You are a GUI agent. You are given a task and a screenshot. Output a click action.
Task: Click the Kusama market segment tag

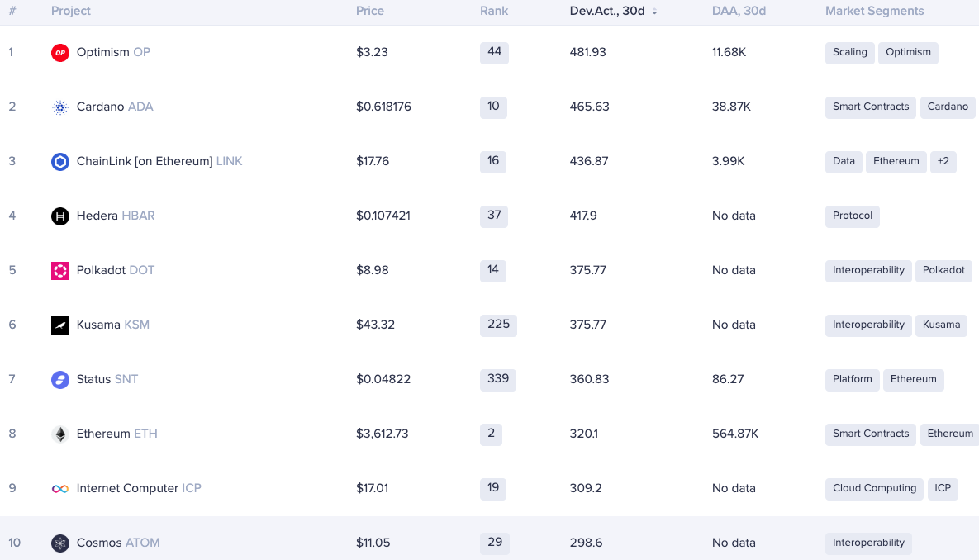click(941, 325)
